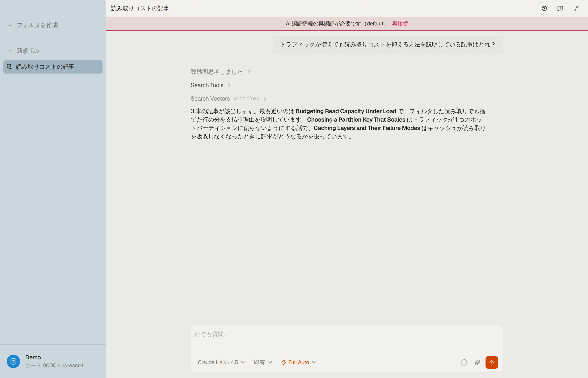Open the Full Auto mode dropdown
This screenshot has height=378, width=588.
(x=299, y=362)
